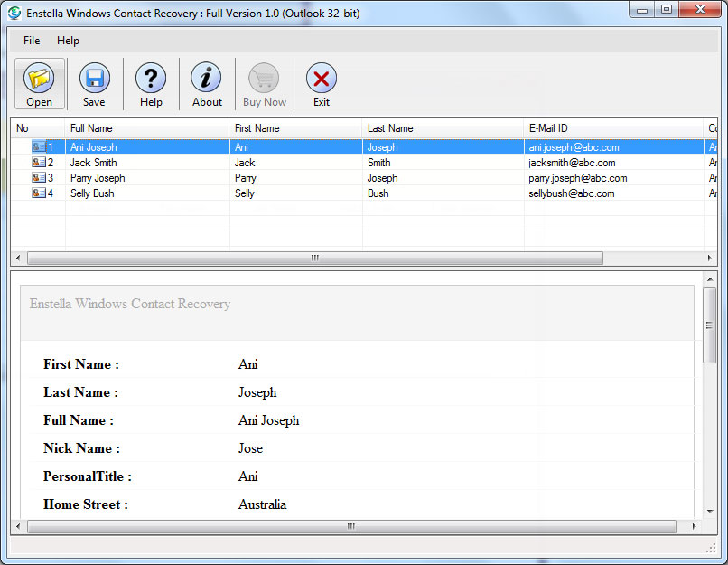Select the Ani Joseph contact row

click(94, 147)
